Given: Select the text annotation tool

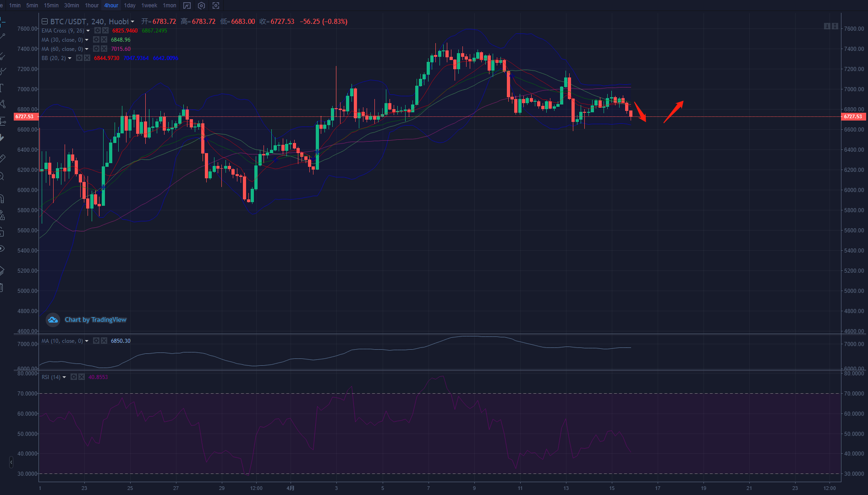Looking at the screenshot, I should tap(2, 88).
